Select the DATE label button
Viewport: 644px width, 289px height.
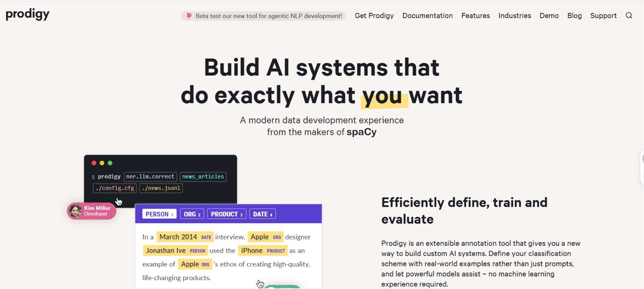(262, 214)
